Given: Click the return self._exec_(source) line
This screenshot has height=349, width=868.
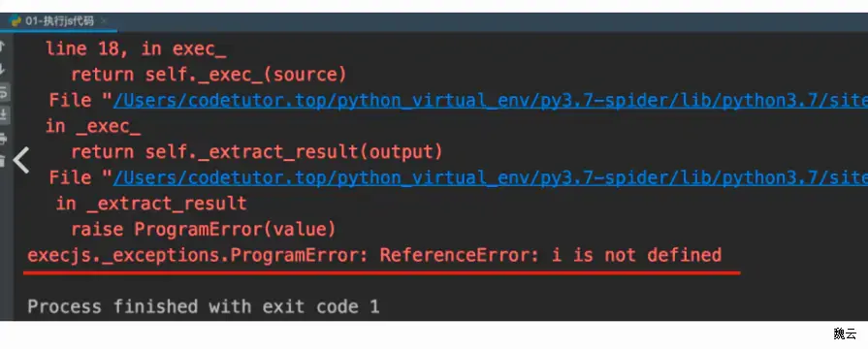Looking at the screenshot, I should (209, 75).
